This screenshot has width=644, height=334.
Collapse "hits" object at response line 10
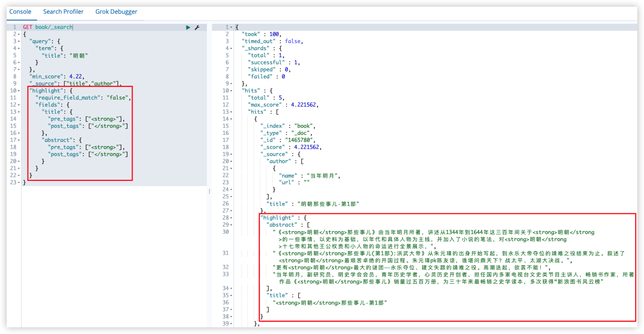231,91
